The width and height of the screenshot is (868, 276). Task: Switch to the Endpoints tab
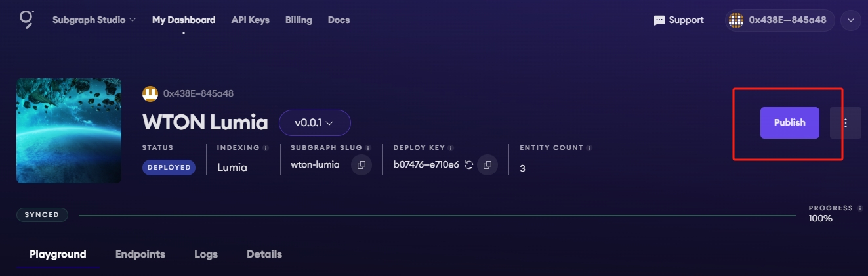point(140,254)
